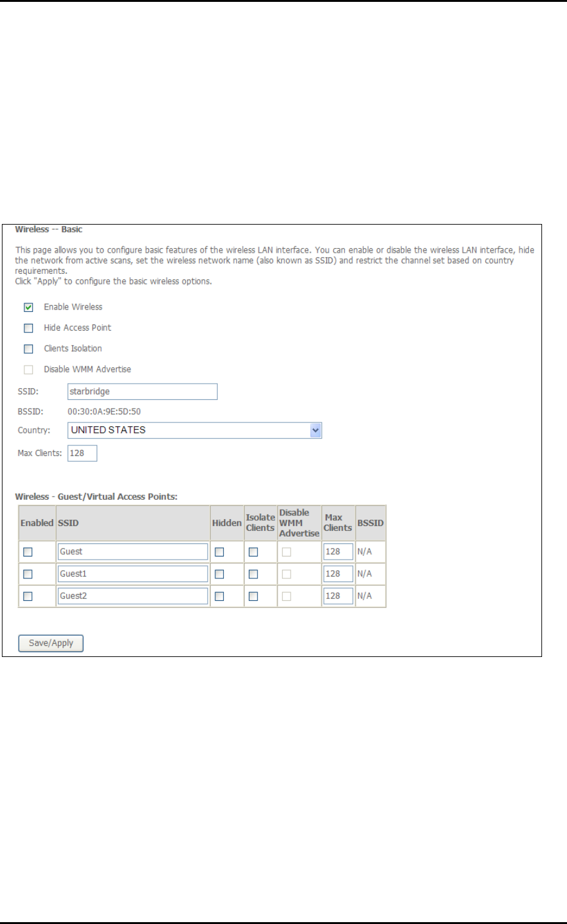Click the Guest/Virtual Access Points heading
567x924 pixels.
(96, 497)
